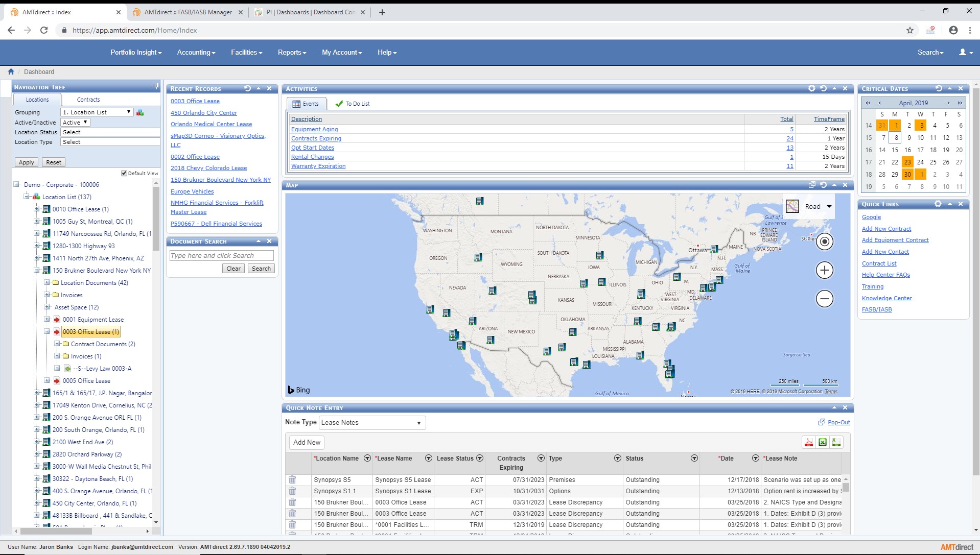Image resolution: width=980 pixels, height=555 pixels.
Task: Zoom in on the map
Action: 824,270
